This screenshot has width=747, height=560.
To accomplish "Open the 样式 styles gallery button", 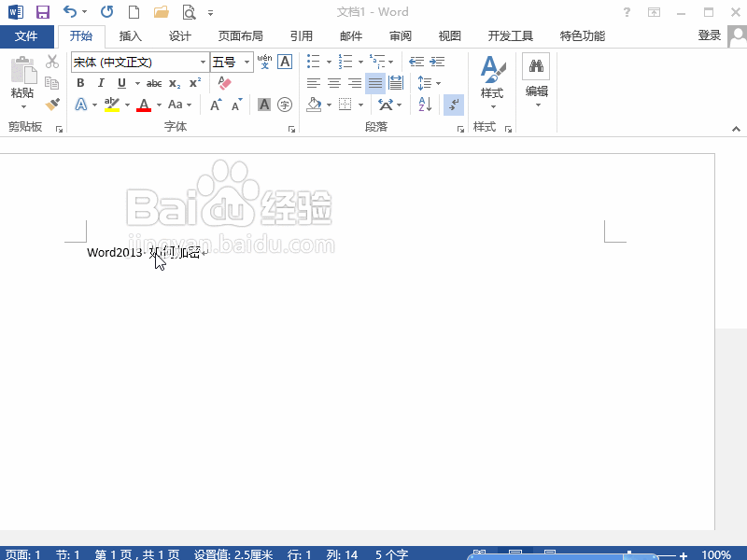I will coord(493,82).
